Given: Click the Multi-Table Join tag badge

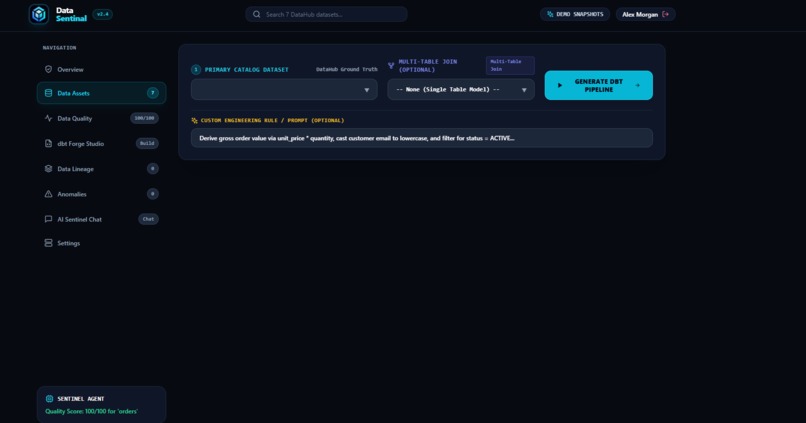Looking at the screenshot, I should pos(510,65).
